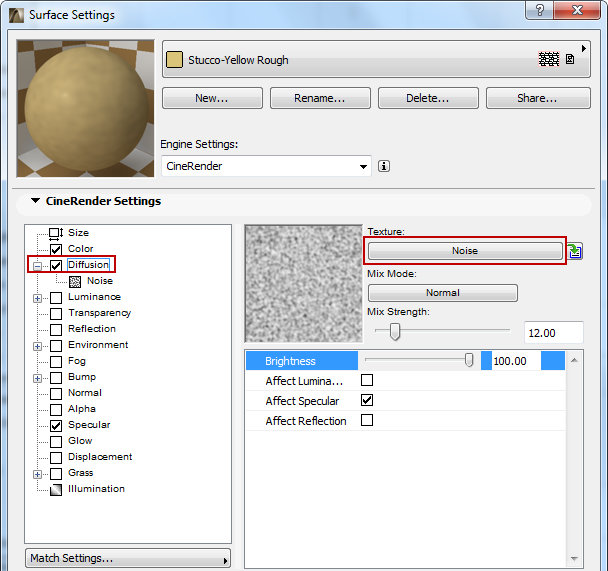Screen dimensions: 608x571
Task: Click the Mix Strength value field 12.00
Action: [x=554, y=333]
